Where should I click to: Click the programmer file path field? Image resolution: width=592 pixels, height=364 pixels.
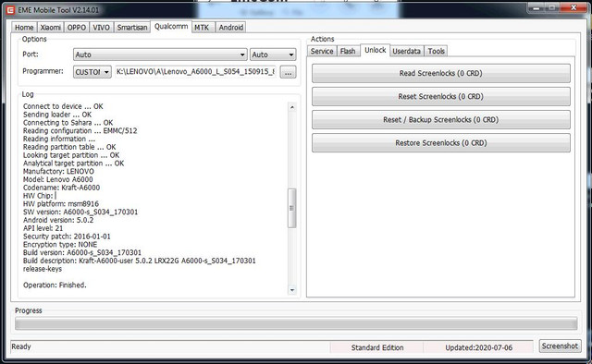coord(196,72)
